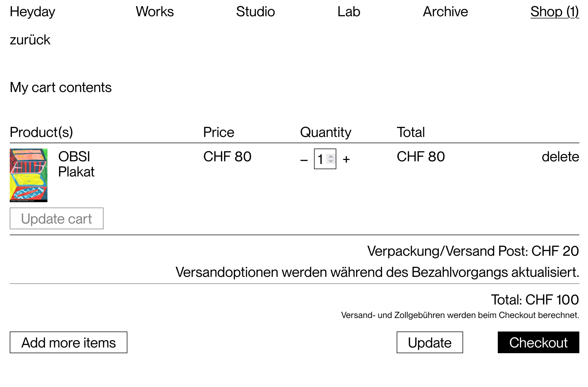Click the Verpackung/Versand Post shipping line
Image resolution: width=588 pixels, height=387 pixels.
(473, 251)
